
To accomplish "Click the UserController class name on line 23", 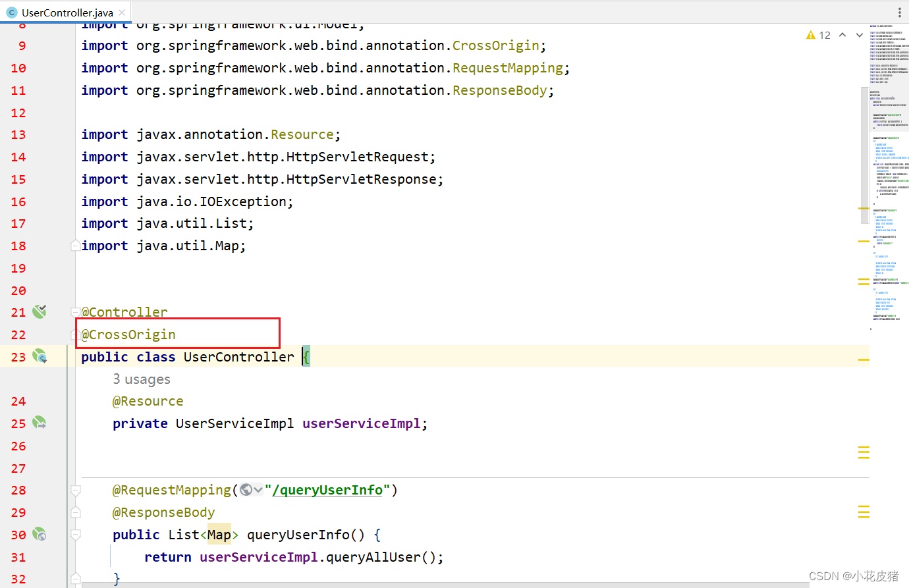I will 239,357.
